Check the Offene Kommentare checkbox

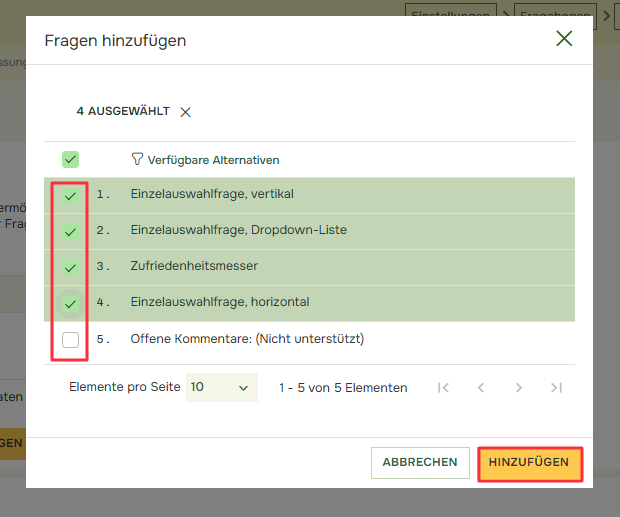click(70, 340)
